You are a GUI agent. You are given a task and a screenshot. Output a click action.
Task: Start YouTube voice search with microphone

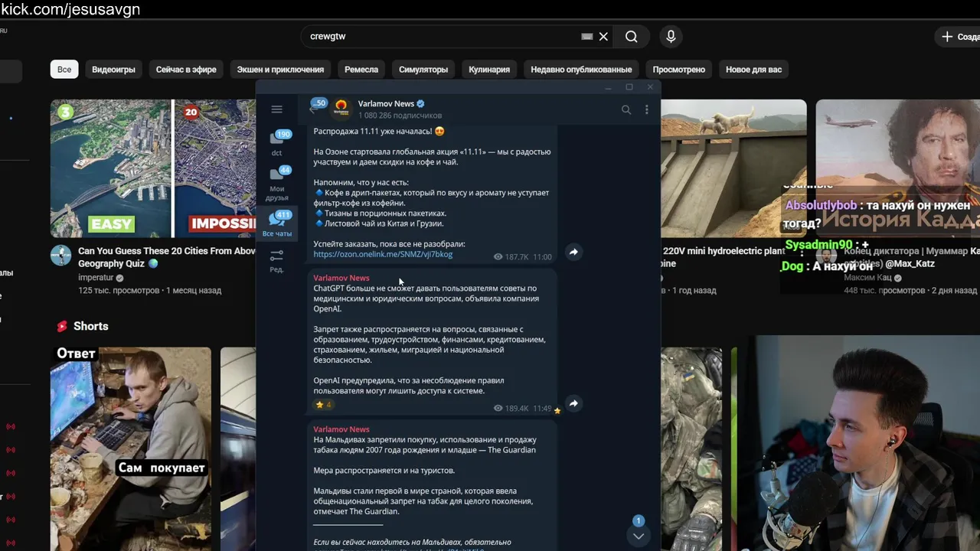point(671,36)
